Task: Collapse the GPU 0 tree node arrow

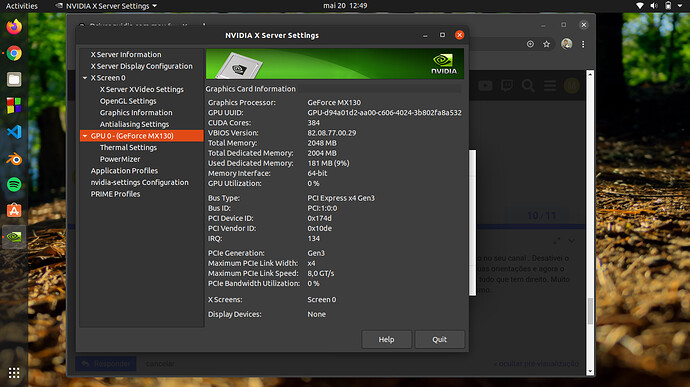Action: tap(85, 136)
